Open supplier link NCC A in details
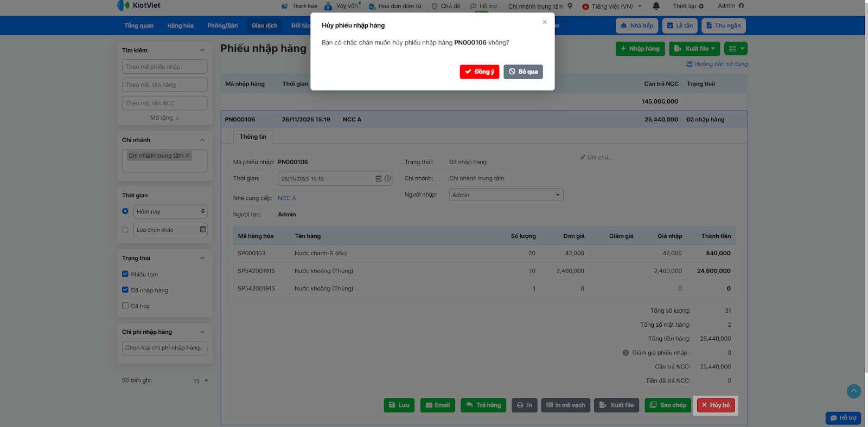The width and height of the screenshot is (868, 427). pyautogui.click(x=287, y=198)
